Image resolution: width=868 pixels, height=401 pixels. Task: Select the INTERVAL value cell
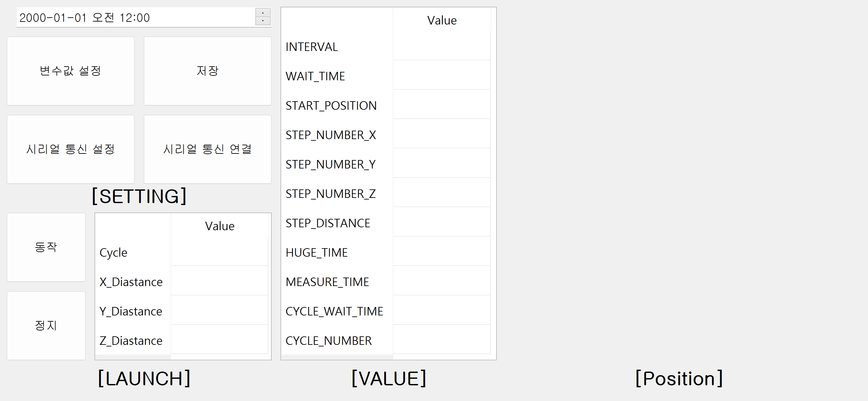pyautogui.click(x=442, y=46)
